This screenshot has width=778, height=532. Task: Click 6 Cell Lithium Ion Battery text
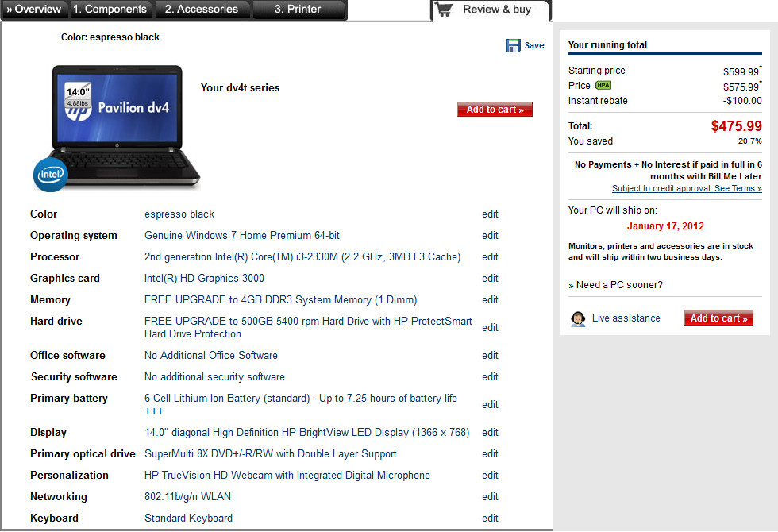coord(301,404)
